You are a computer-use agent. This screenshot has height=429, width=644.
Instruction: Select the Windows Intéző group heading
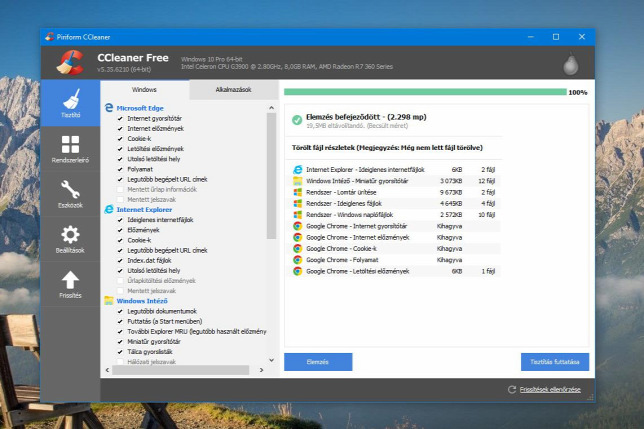(x=142, y=301)
